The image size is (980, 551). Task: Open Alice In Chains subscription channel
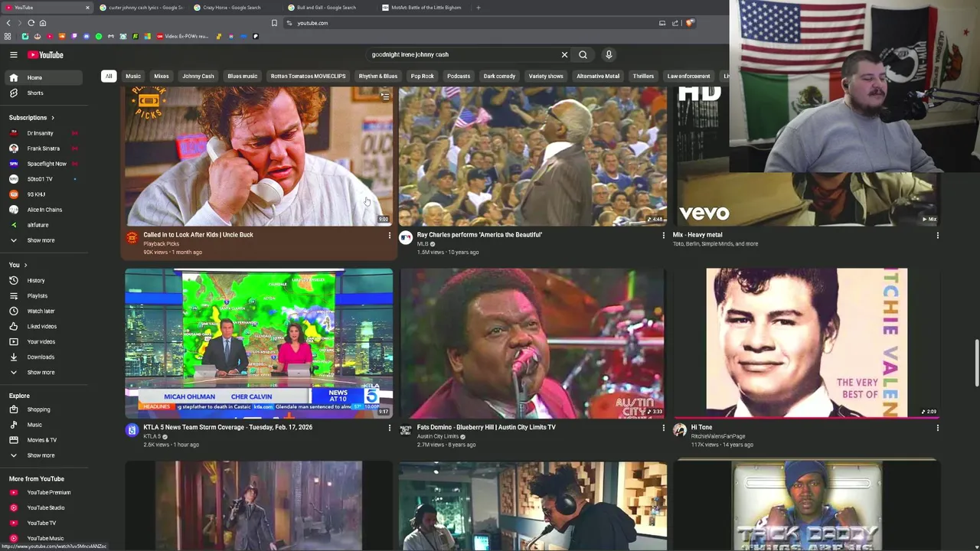(46, 210)
